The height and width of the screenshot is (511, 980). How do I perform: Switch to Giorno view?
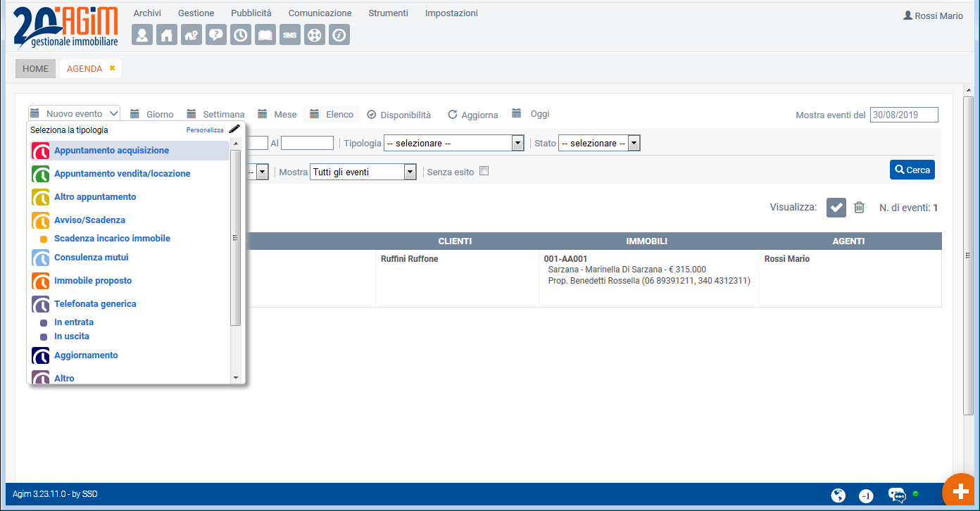(x=152, y=114)
